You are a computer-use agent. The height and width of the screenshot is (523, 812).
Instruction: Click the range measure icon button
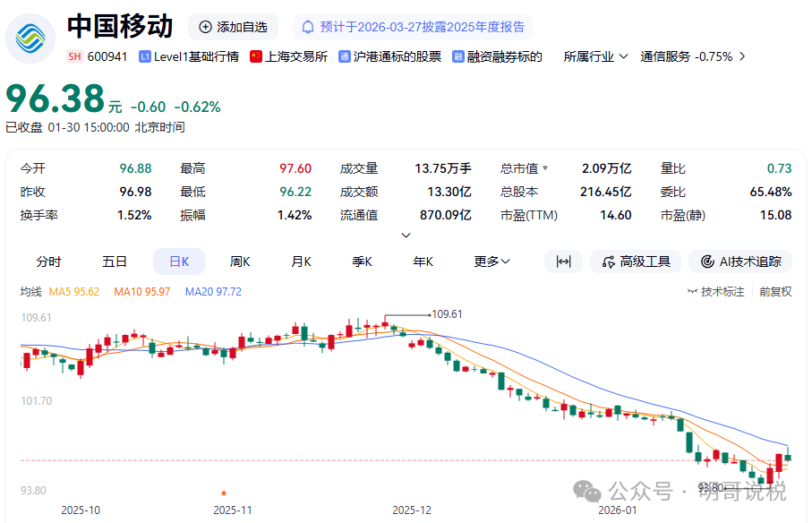click(563, 261)
